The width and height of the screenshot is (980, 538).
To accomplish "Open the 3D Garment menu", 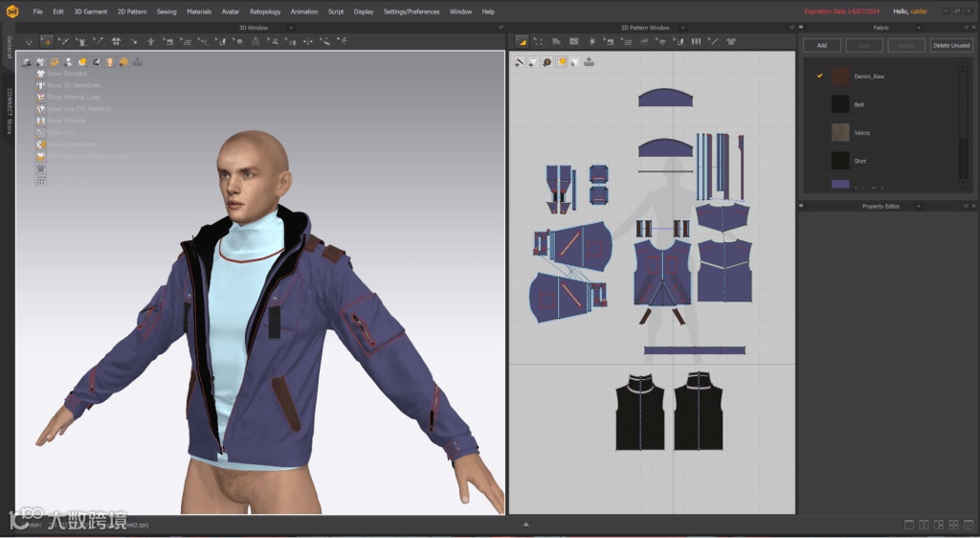I will tap(91, 11).
